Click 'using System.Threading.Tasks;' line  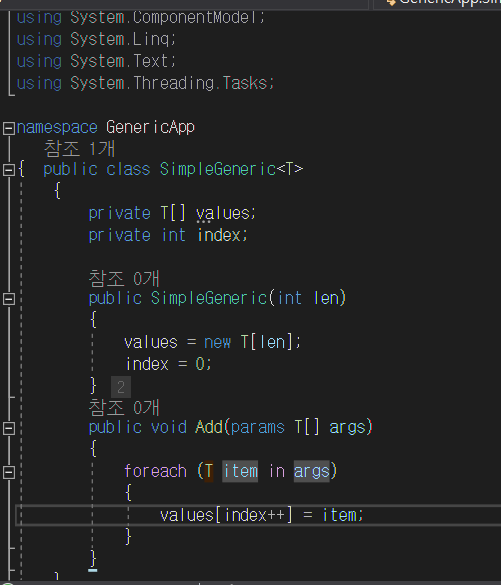point(145,83)
